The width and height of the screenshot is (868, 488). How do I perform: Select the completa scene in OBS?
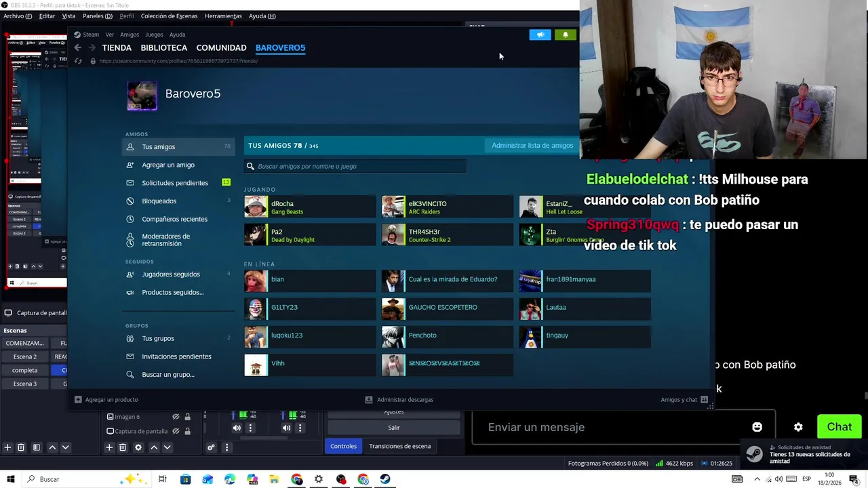click(25, 370)
